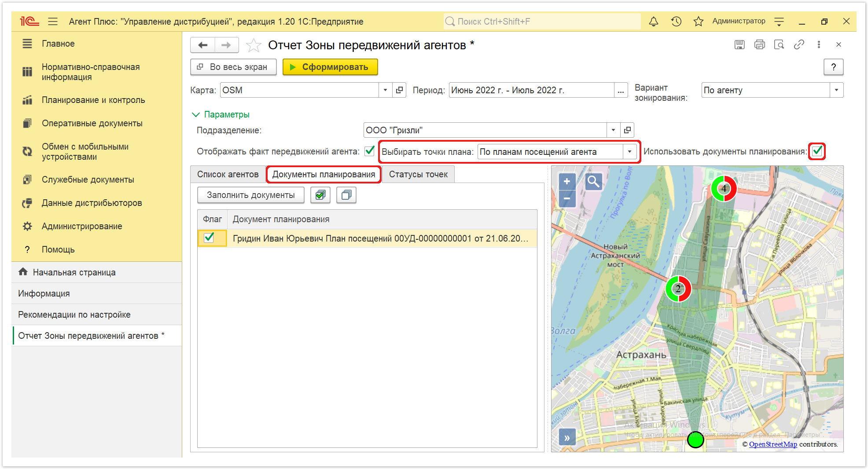Viewport: 868px width, 469px height.
Task: Open Подразделение dropdown arrow
Action: (613, 130)
